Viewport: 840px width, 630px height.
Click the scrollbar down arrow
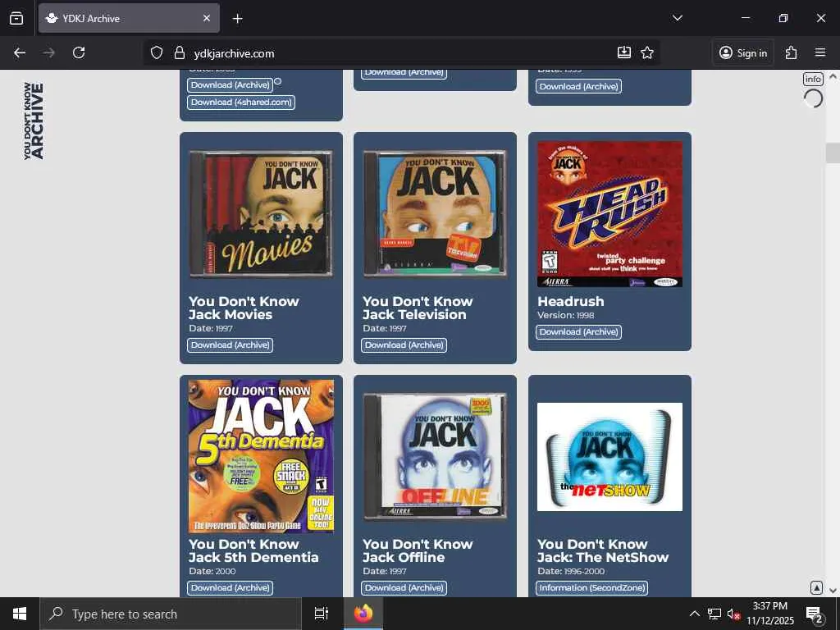(833, 591)
